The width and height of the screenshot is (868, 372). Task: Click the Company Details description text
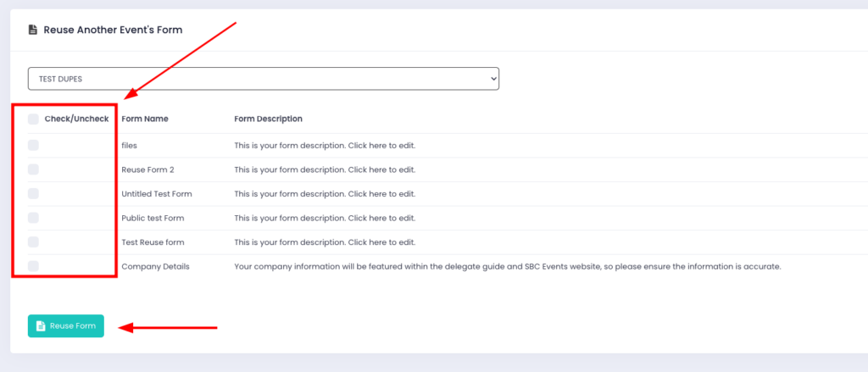pos(507,266)
